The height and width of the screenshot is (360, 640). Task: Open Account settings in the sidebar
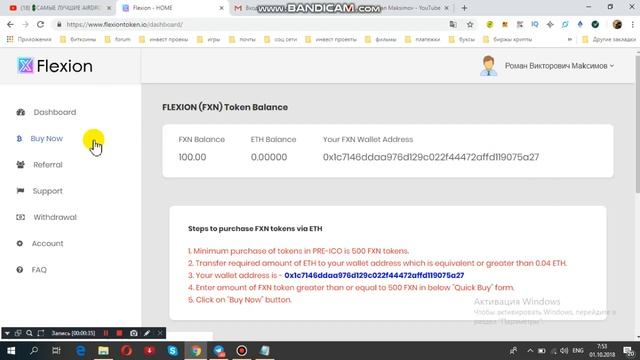(x=40, y=244)
